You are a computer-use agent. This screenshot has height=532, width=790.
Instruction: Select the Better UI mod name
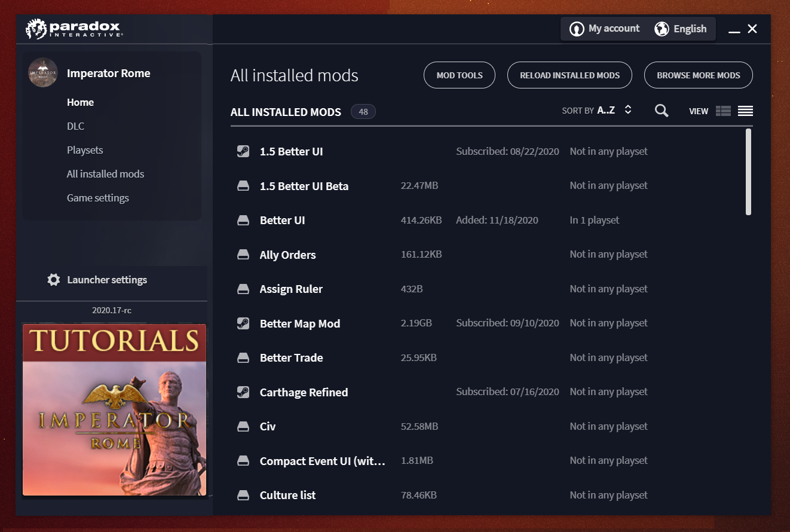point(282,221)
